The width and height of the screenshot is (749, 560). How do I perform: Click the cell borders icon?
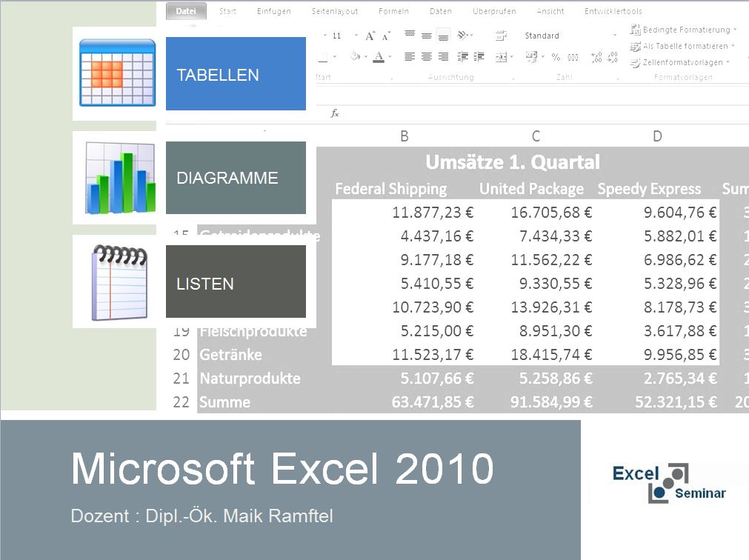323,58
